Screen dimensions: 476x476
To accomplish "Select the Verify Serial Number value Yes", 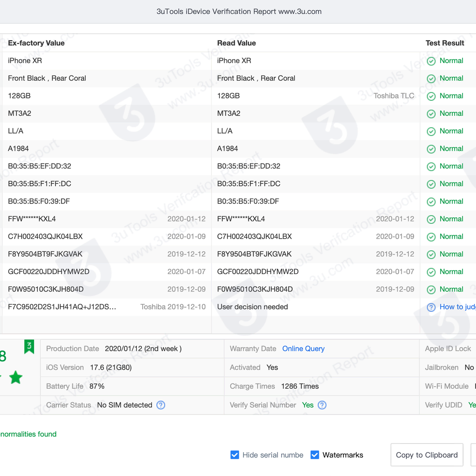I will click(x=308, y=405).
